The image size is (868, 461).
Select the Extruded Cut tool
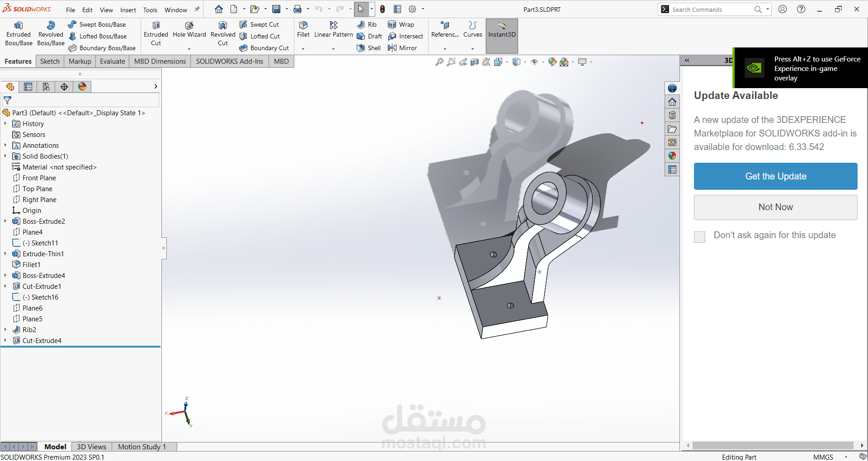[156, 33]
